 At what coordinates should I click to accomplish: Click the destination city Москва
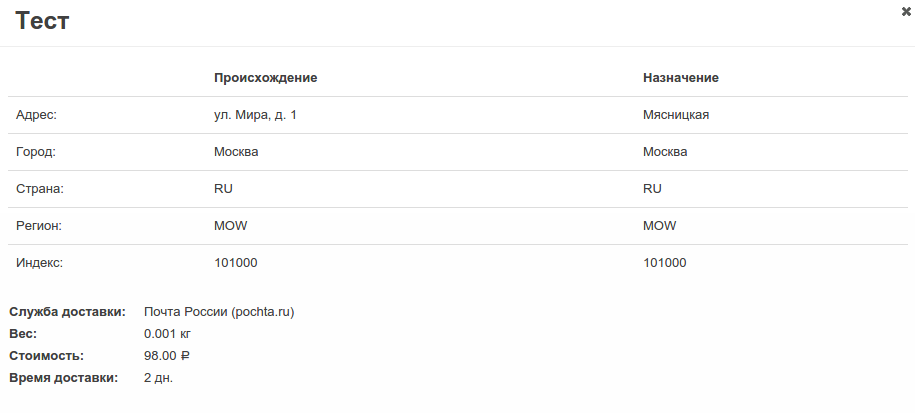pos(665,152)
